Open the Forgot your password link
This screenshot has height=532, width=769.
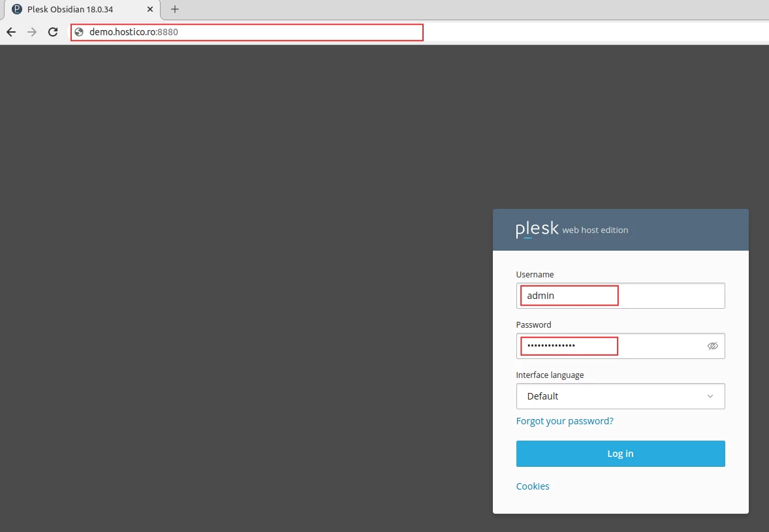(565, 421)
